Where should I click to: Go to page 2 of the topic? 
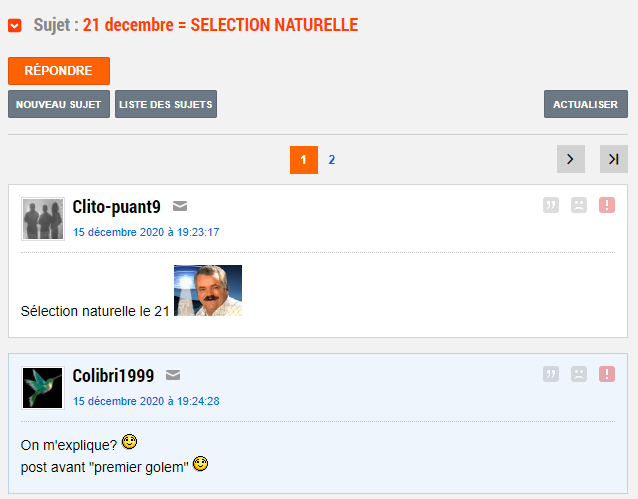coord(332,159)
